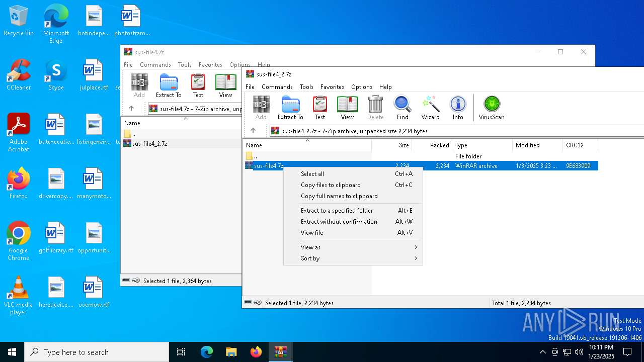Open Help menu in sus-file4_2.7z window

(x=385, y=87)
